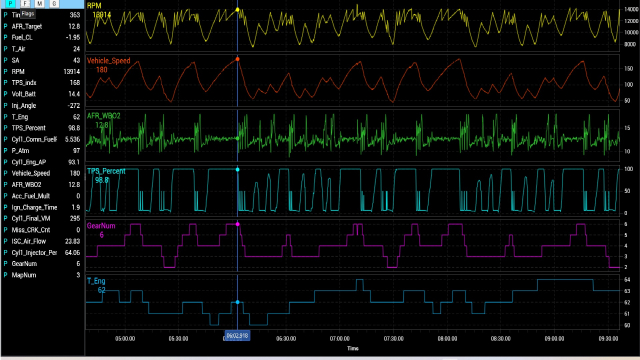
Task: Click the Volt_Batt value 14.4
Action: point(74,94)
